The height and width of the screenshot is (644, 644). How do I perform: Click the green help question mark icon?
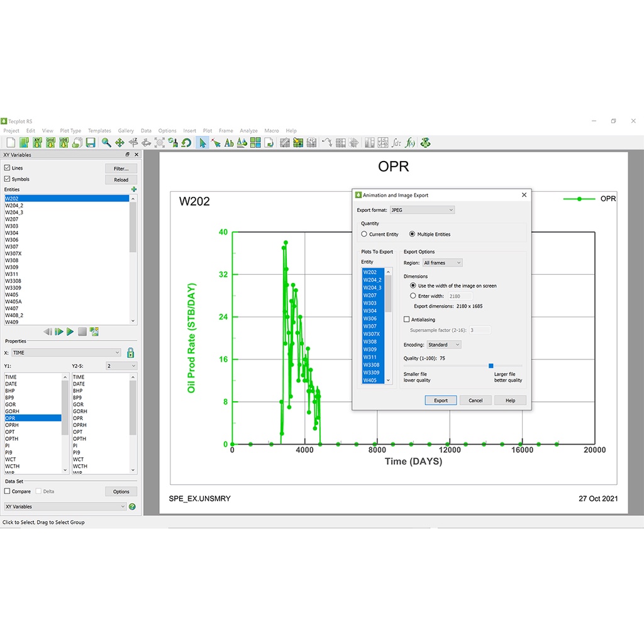click(132, 506)
